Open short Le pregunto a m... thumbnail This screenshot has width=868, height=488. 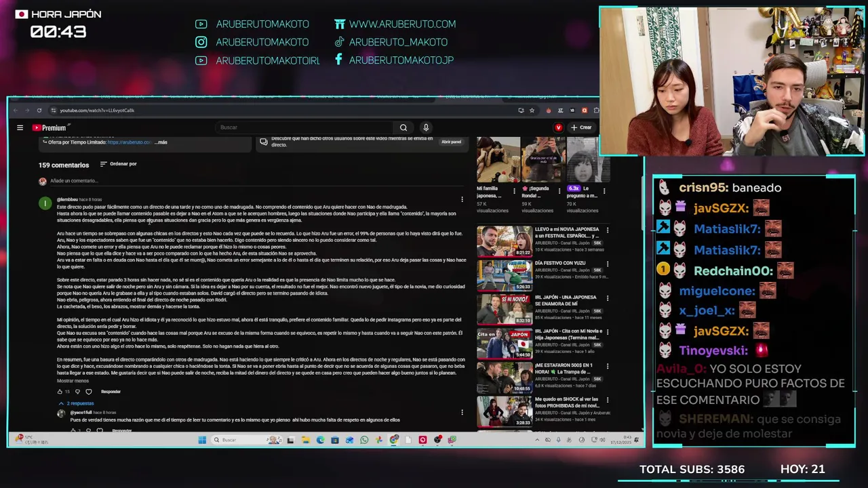click(x=587, y=159)
